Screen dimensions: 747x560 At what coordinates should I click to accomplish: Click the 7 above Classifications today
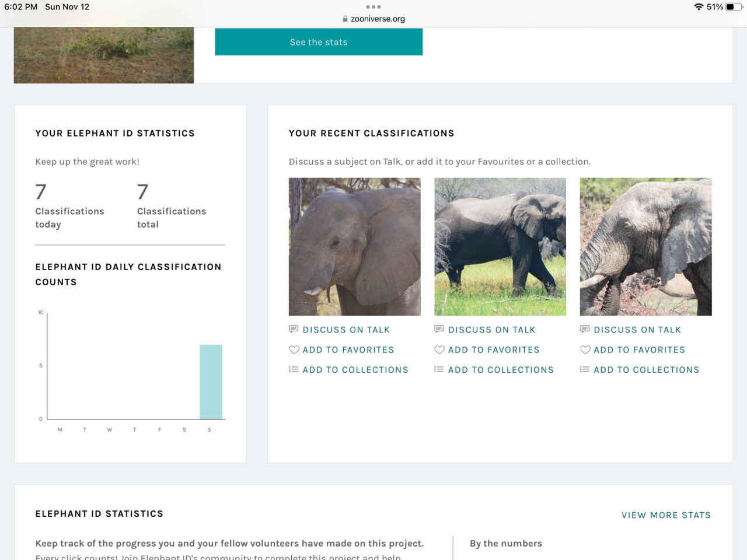(41, 192)
